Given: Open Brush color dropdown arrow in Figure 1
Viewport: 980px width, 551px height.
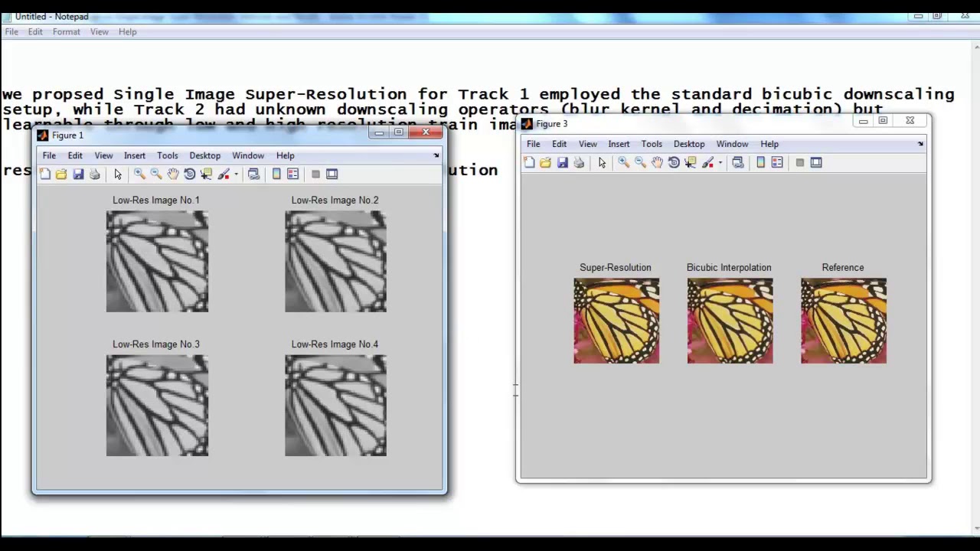Looking at the screenshot, I should point(236,174).
